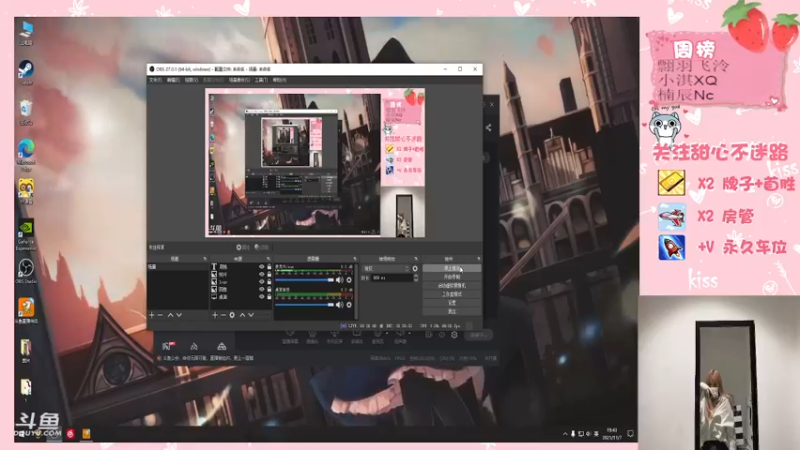Click the 启动虚拟摄像机 virtual camera button
800x450 pixels.
point(452,286)
